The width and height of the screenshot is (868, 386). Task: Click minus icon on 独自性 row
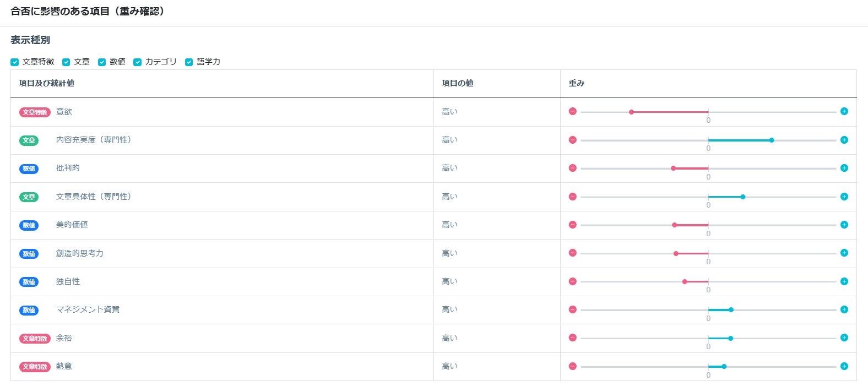(573, 281)
